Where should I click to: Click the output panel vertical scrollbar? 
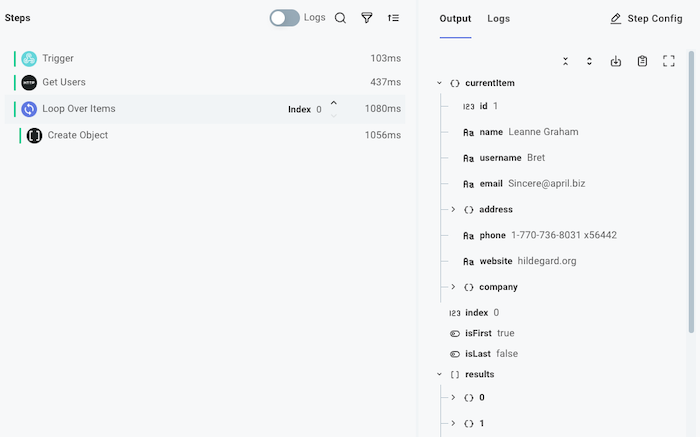click(691, 192)
